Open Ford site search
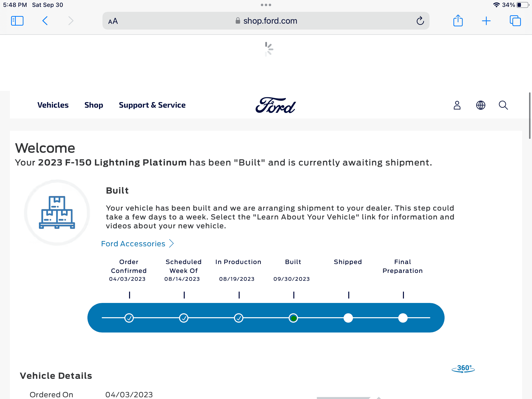The width and height of the screenshot is (532, 399). tap(503, 105)
